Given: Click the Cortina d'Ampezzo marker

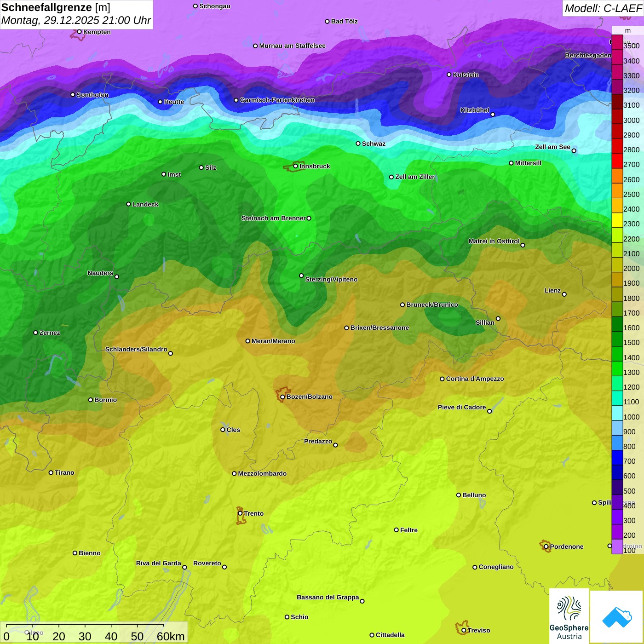Looking at the screenshot, I should (x=442, y=379).
